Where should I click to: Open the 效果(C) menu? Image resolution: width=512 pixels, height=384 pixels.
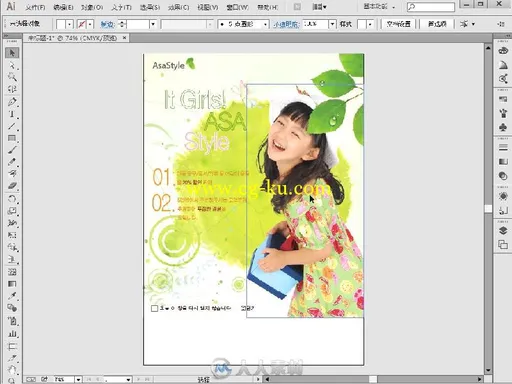coord(179,7)
